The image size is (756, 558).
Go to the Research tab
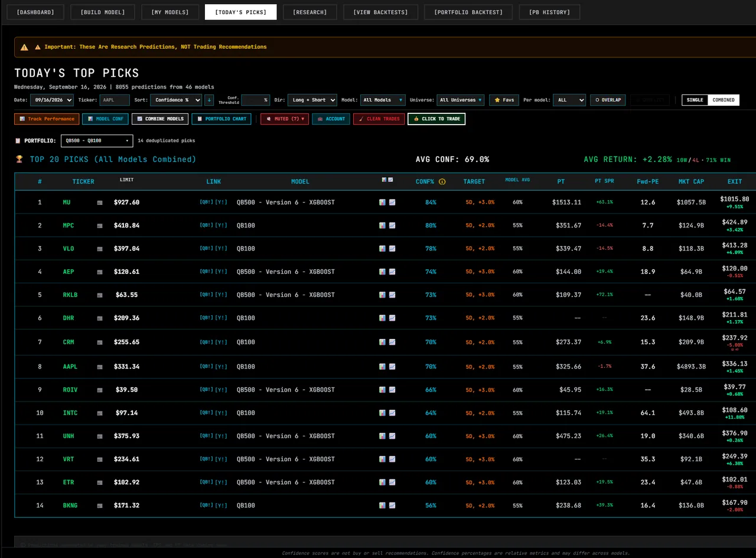[310, 12]
